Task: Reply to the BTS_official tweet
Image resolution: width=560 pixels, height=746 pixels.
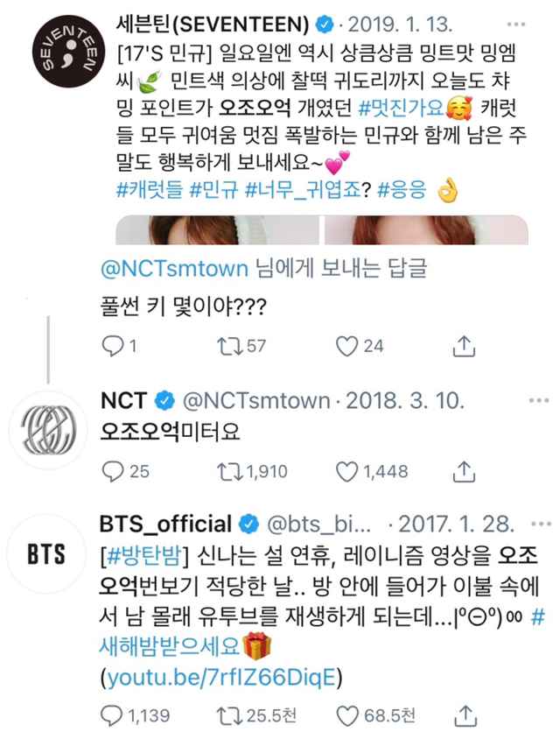Action: tap(115, 716)
